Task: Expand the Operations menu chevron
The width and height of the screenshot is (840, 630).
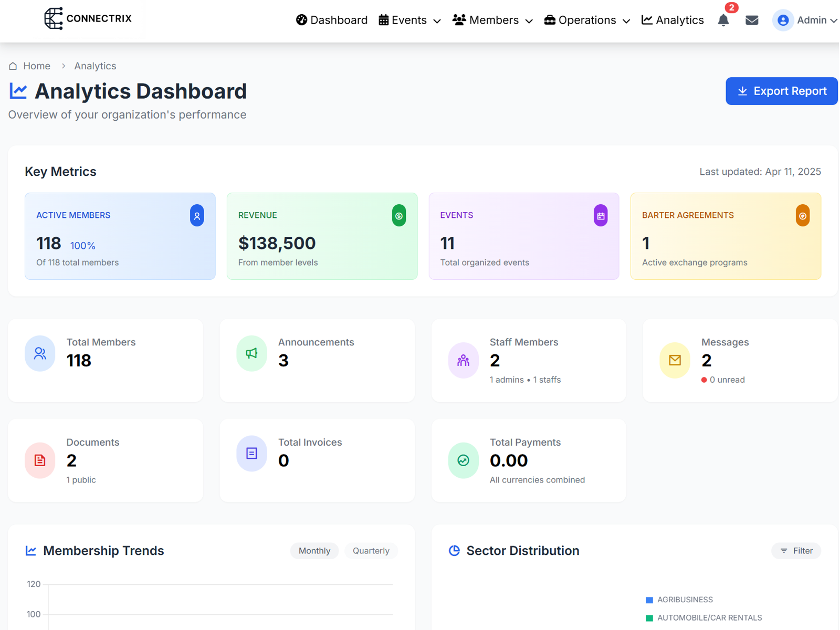Action: pyautogui.click(x=626, y=21)
